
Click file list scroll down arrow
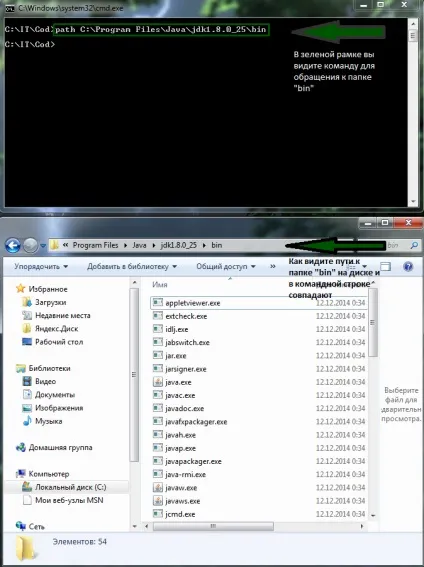[373, 515]
